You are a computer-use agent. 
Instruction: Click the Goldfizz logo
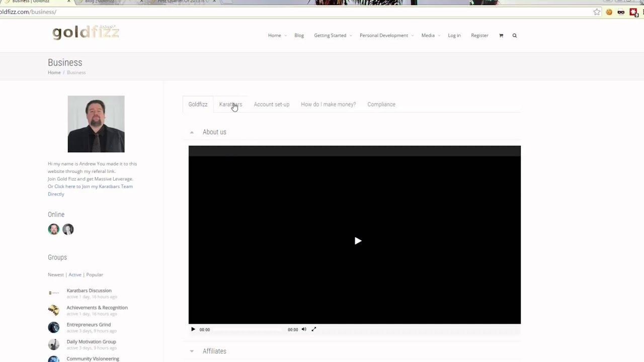[x=86, y=33]
